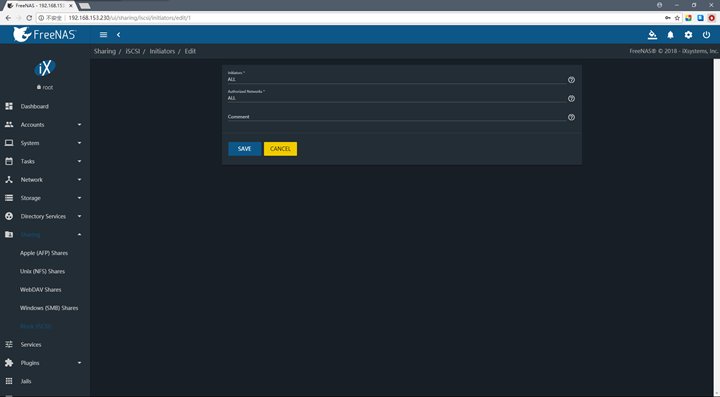Collapse the Sharing menu arrow

[79, 235]
